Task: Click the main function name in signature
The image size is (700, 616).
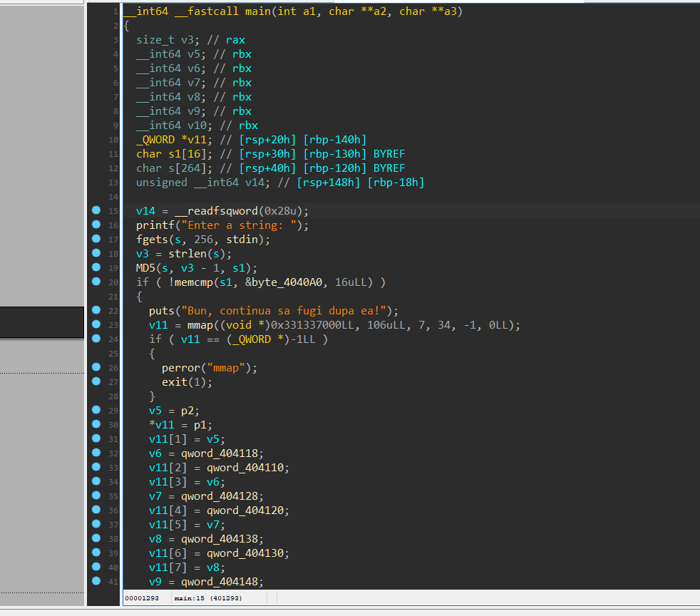Action: click(x=257, y=11)
